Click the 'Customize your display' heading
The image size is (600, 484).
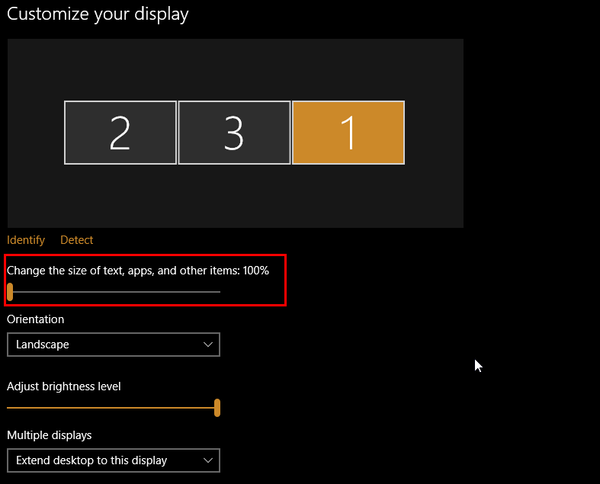98,15
